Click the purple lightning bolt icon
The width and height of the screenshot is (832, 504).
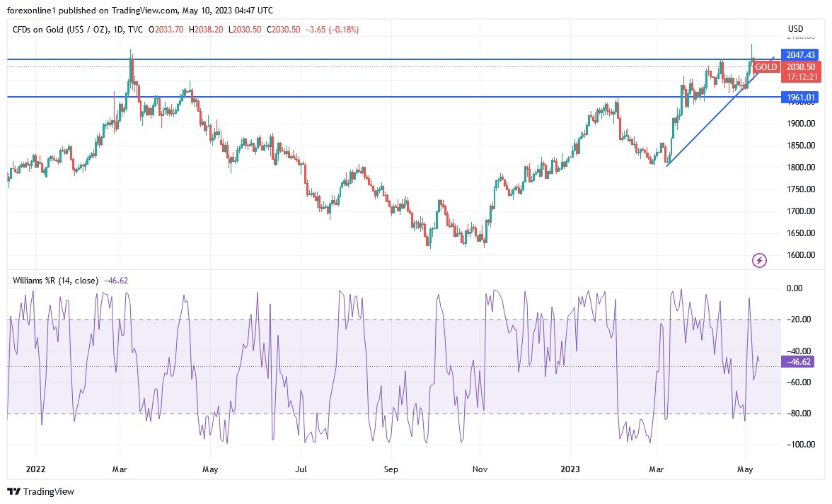(x=759, y=260)
